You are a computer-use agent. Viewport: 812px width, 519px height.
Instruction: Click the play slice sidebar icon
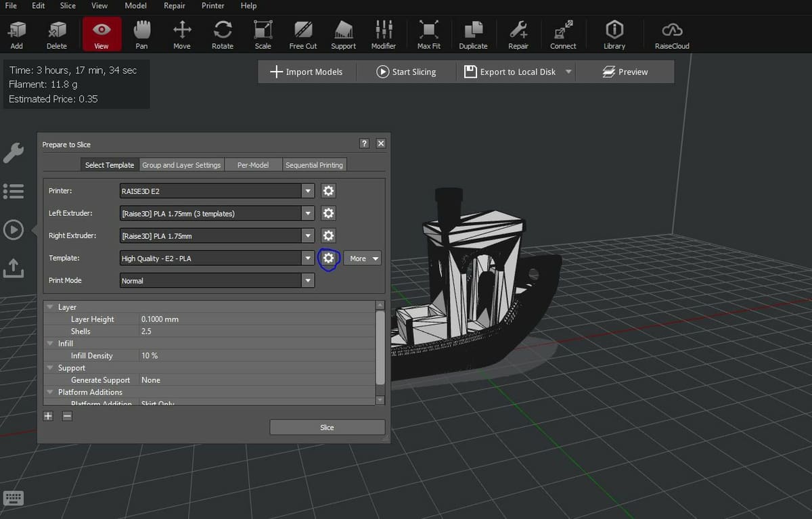pos(14,230)
